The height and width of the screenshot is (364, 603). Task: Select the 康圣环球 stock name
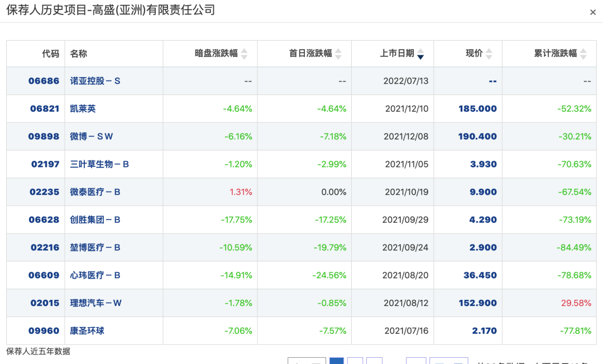tap(87, 331)
